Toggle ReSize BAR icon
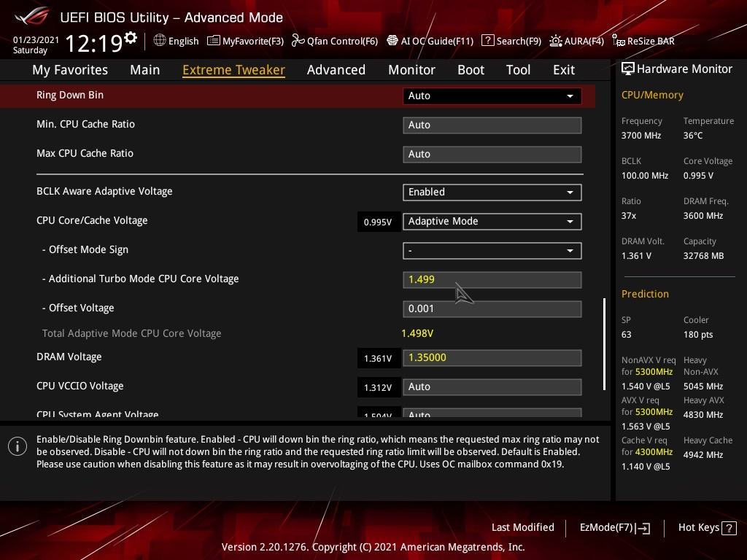Viewport: 747px width, 560px height. [619, 41]
